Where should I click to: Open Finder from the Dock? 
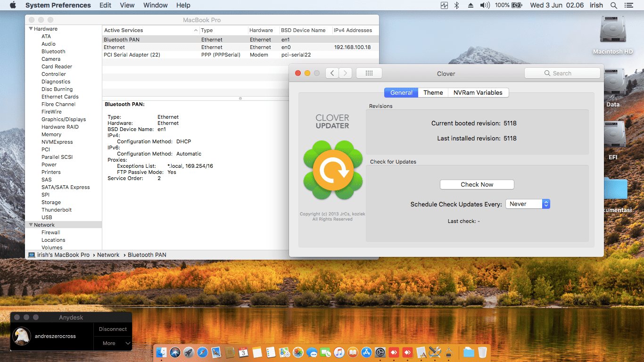[x=161, y=352]
